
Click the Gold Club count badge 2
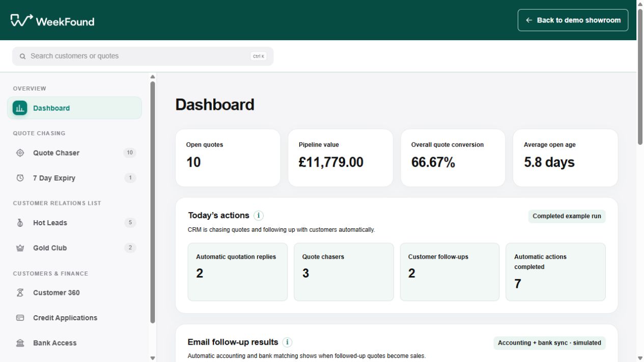click(130, 248)
